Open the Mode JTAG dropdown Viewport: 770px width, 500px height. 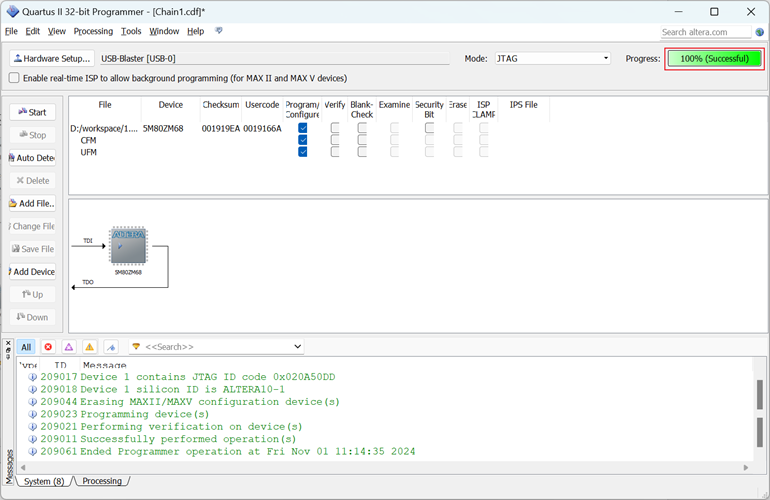pyautogui.click(x=552, y=58)
